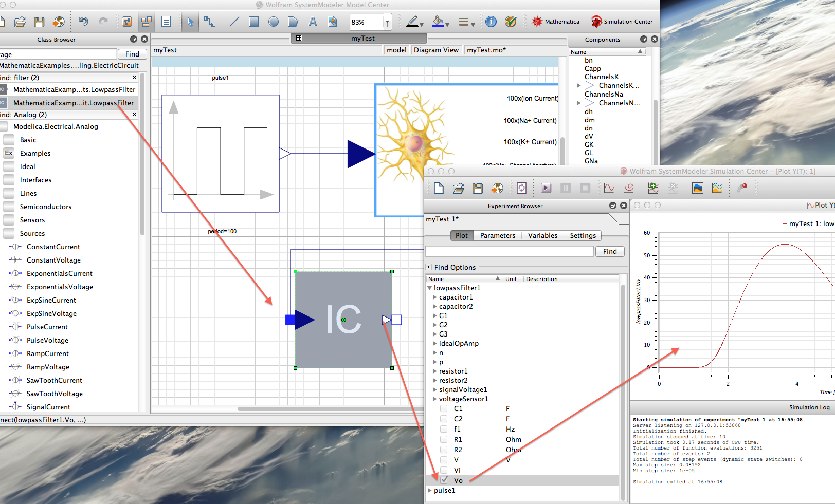Open Simulation Center from toolbar
The image size is (835, 504).
tap(622, 22)
